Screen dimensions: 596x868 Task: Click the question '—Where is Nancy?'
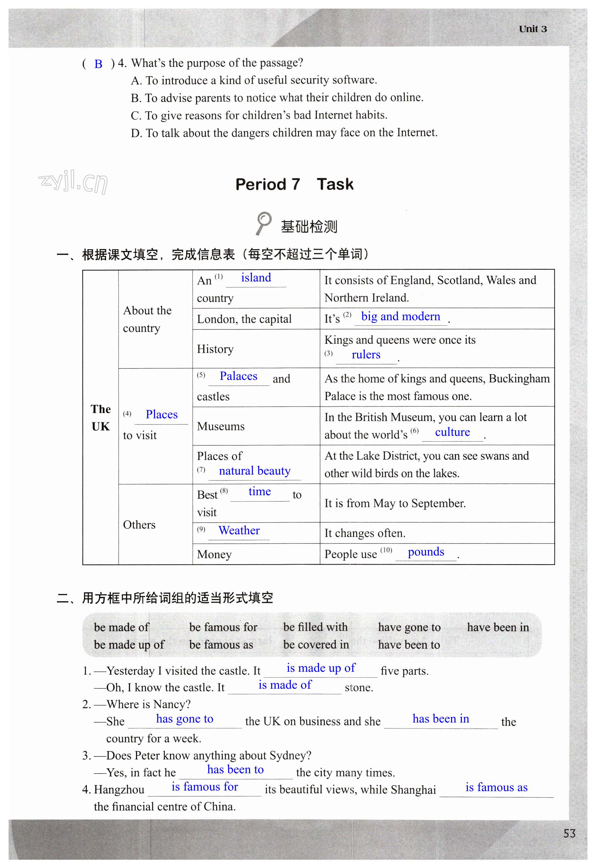(142, 704)
